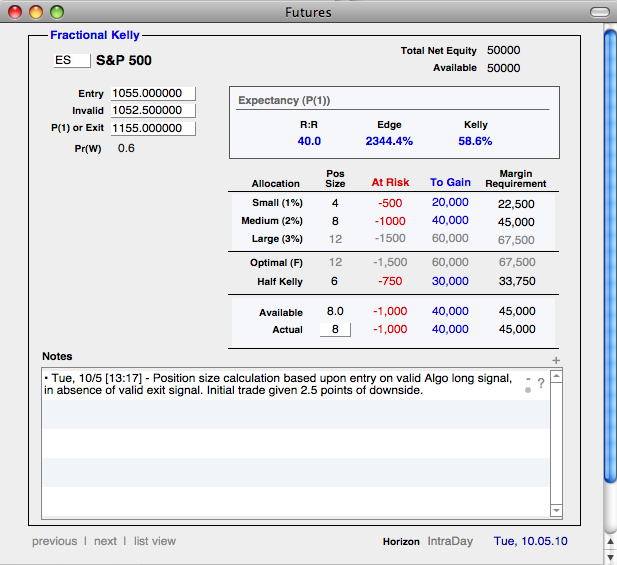Click the ES symbol field

click(x=72, y=61)
